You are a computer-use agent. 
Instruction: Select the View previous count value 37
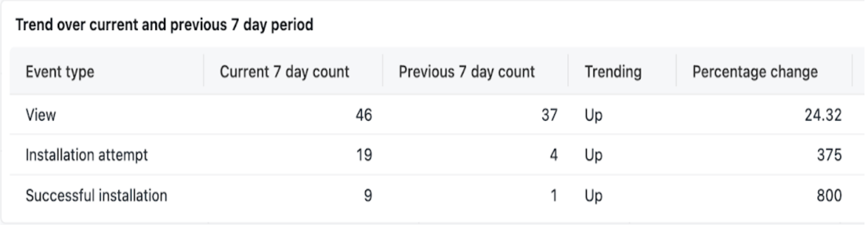point(549,115)
